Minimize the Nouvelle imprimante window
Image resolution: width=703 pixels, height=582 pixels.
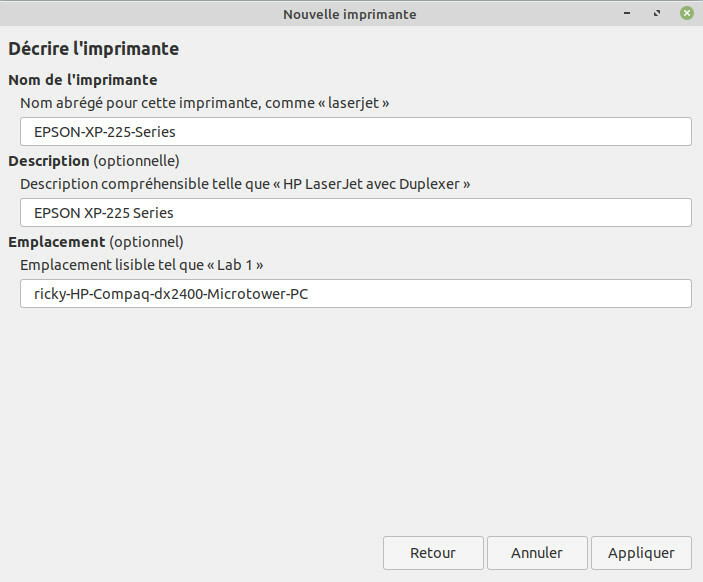coord(627,14)
